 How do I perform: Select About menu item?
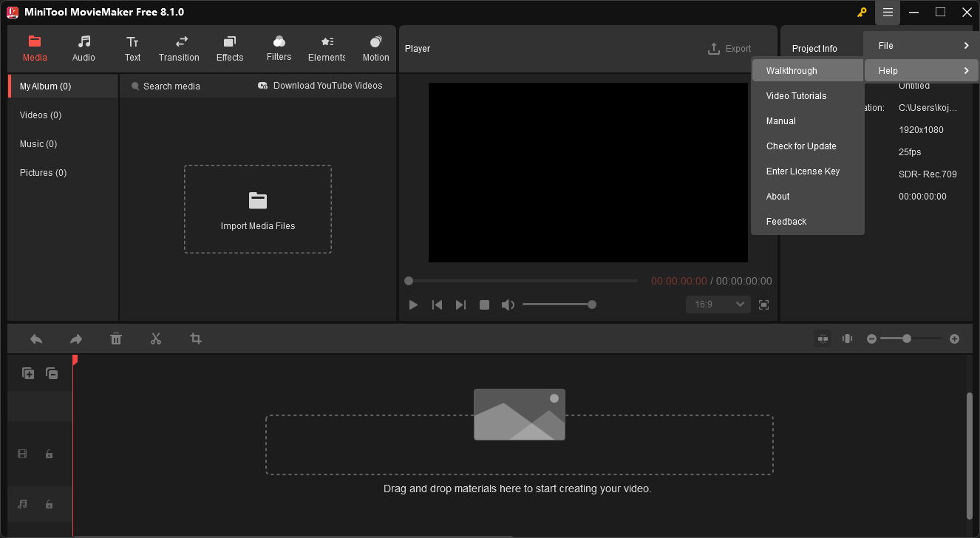pyautogui.click(x=808, y=197)
